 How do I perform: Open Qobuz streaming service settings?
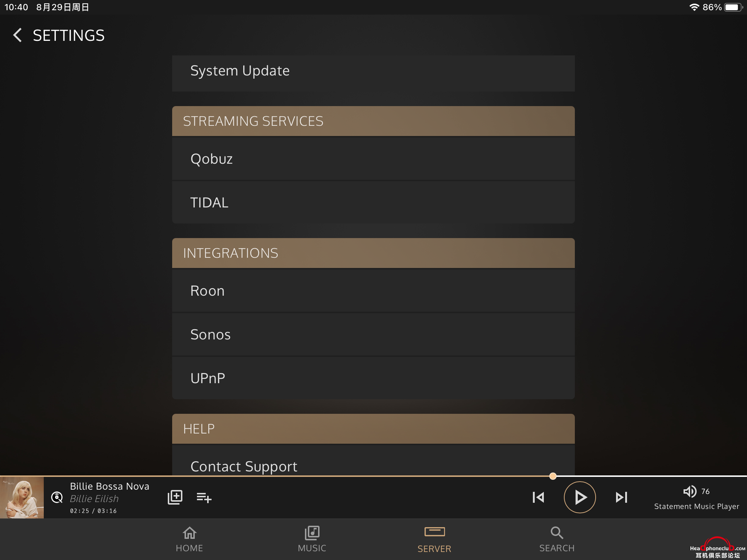point(373,159)
